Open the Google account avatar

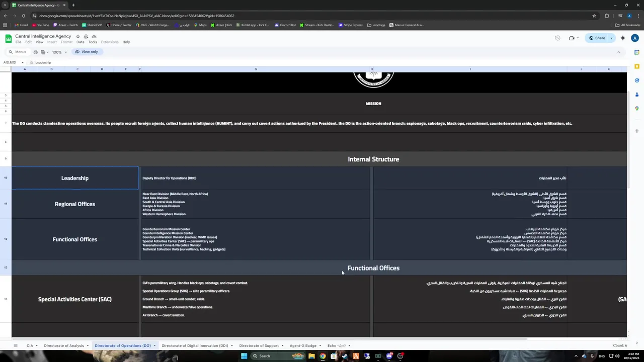[635, 38]
